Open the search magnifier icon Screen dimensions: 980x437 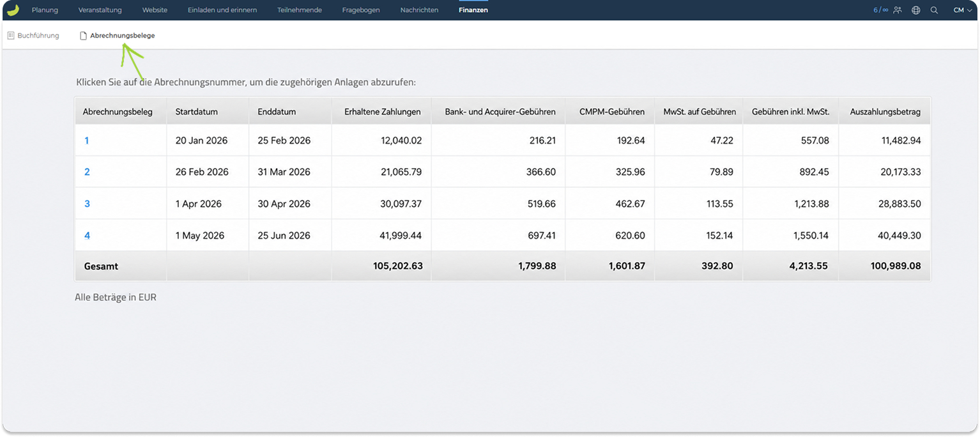pos(934,10)
